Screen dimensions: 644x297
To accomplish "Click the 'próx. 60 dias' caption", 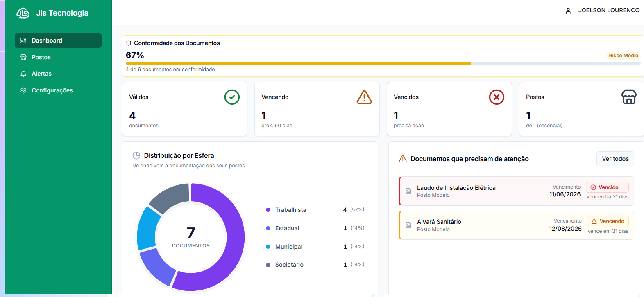I will tap(277, 126).
